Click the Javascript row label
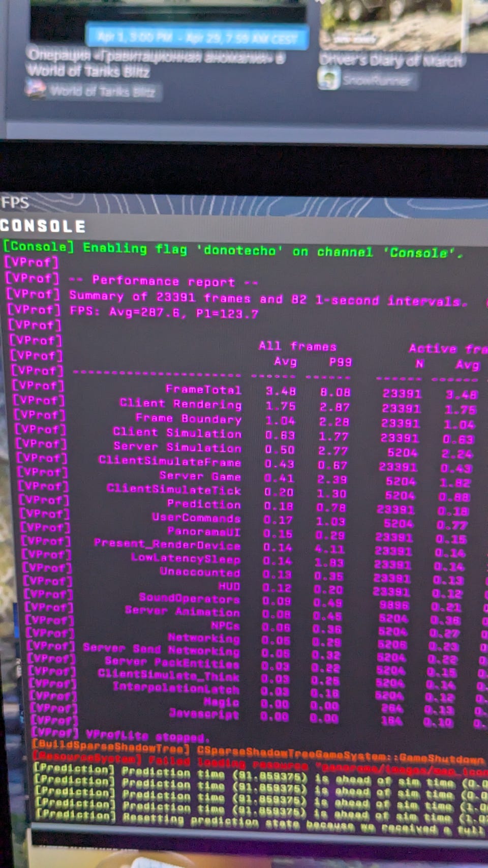 204,714
